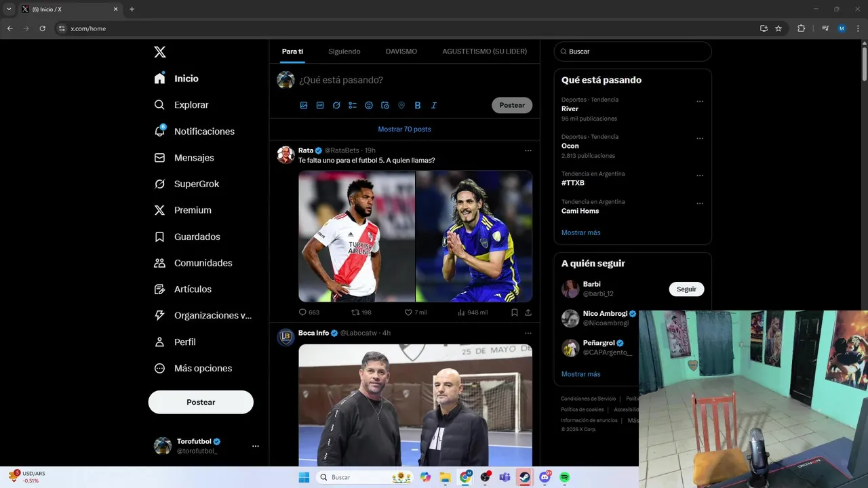Open Perfil from the sidebar
Image resolution: width=868 pixels, height=488 pixels.
click(x=174, y=342)
